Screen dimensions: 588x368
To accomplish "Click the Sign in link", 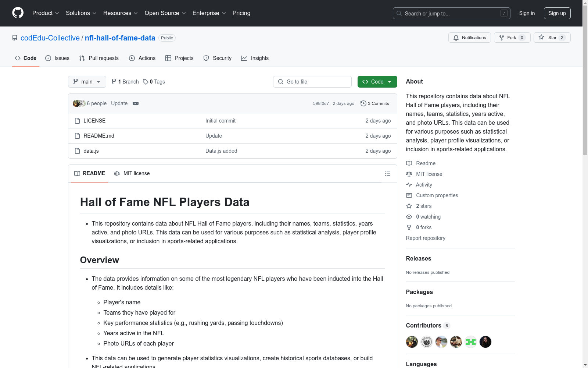I will click(527, 13).
